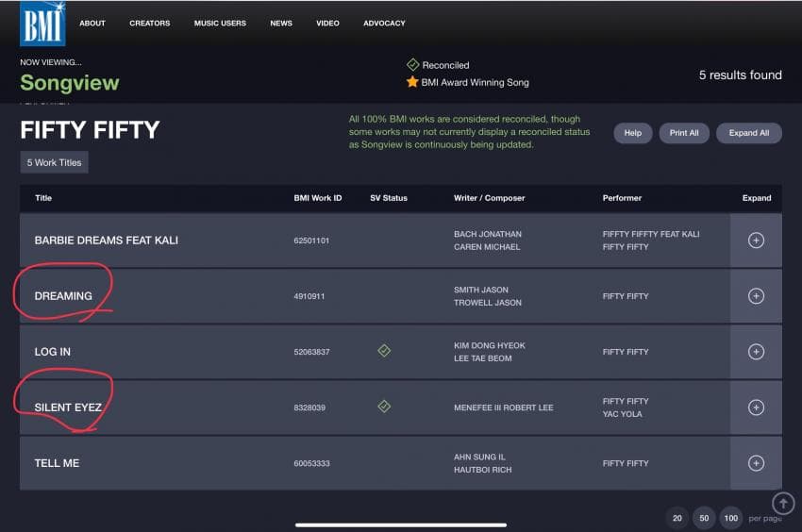Show 50 results per page
Viewport: 802px width, 532px height.
(x=704, y=518)
